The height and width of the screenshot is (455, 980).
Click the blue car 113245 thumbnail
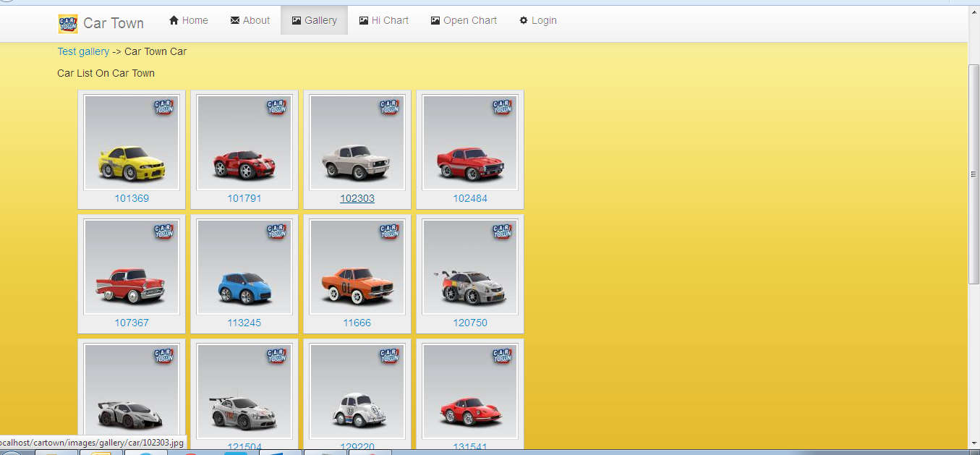(x=244, y=266)
